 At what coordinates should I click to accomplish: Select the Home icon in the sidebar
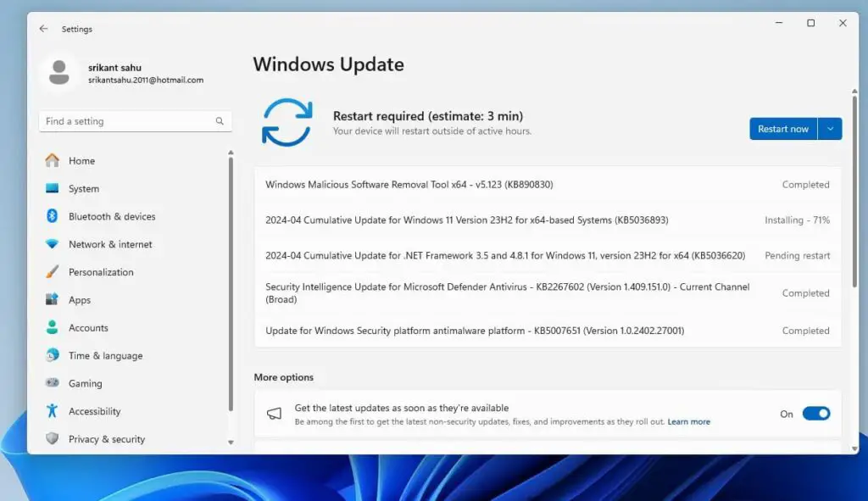coord(53,160)
